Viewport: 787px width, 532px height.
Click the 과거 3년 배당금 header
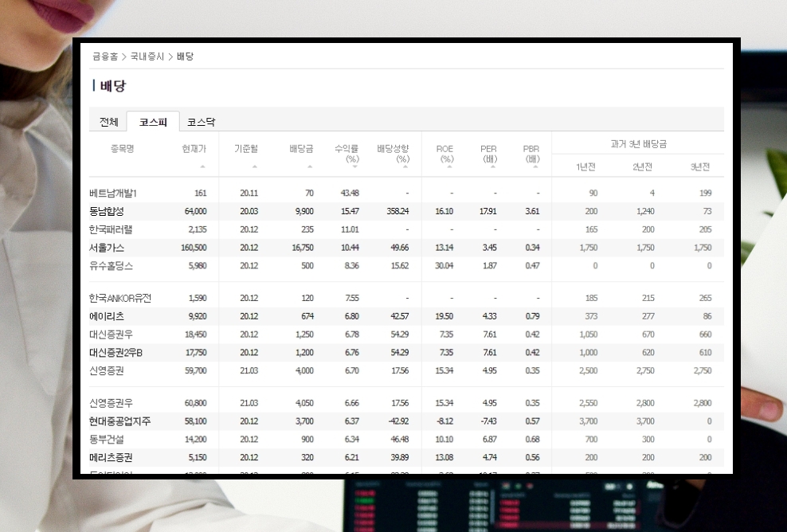[638, 144]
